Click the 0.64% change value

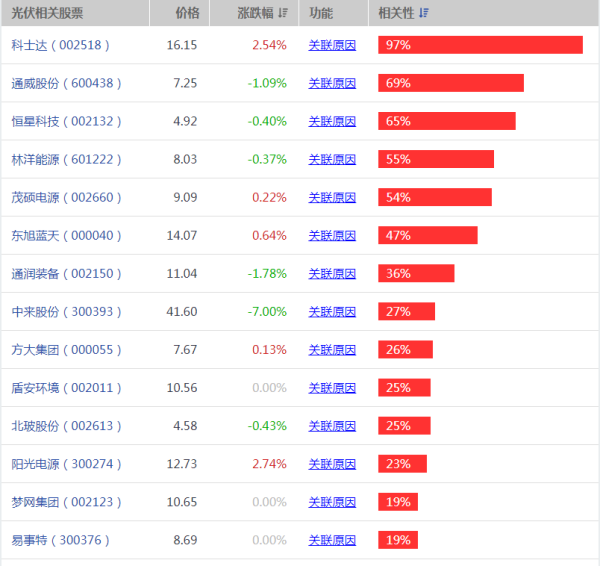tap(269, 235)
